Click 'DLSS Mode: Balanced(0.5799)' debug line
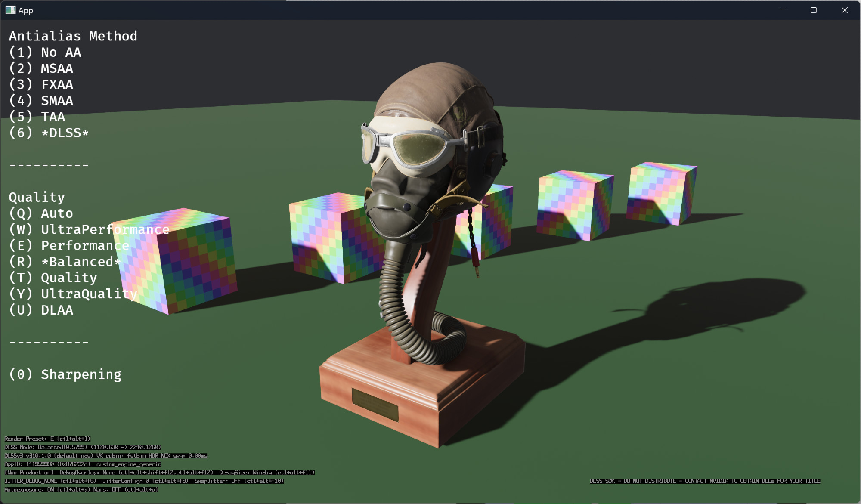This screenshot has width=861, height=504. click(x=83, y=447)
